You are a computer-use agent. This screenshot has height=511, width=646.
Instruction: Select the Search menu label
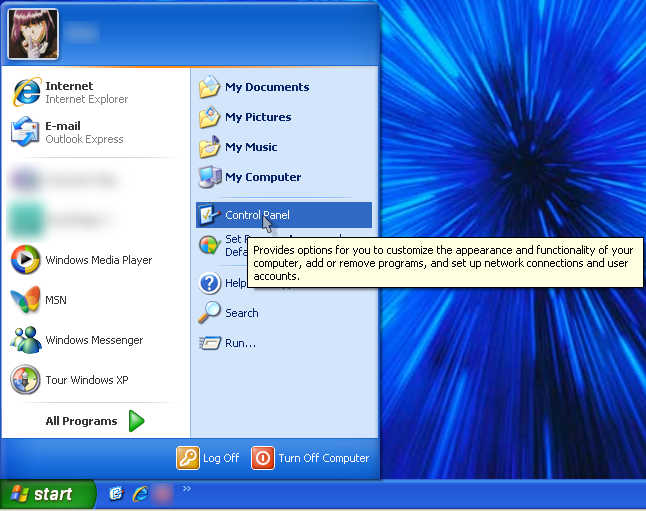(241, 313)
